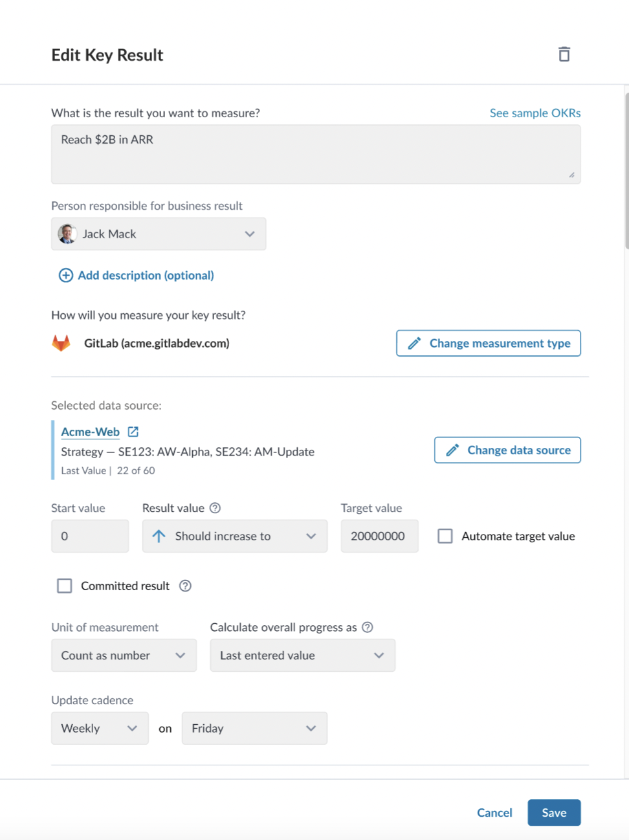This screenshot has height=840, width=629.
Task: Open the Acme-Web external link icon
Action: tap(133, 432)
